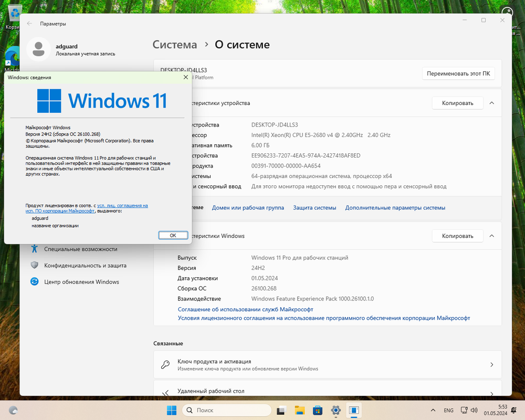Screen dimensions: 525x420
Task: Click the Windows 11 logo in dialog
Action: point(101,100)
